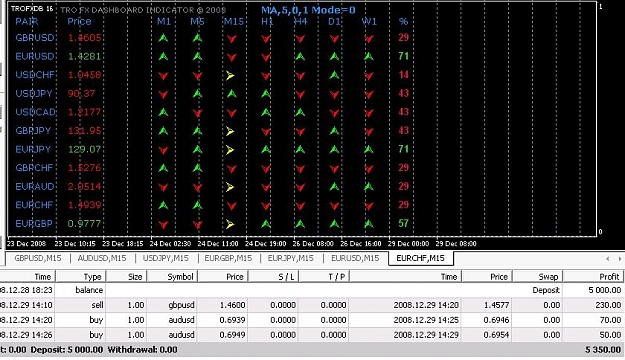Click the USDJPY pair label
The image size is (625, 360).
[34, 94]
